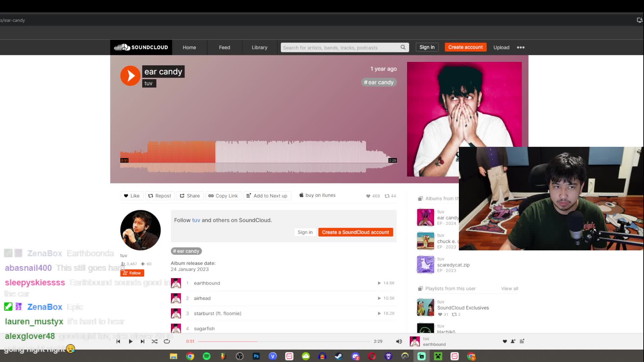Follow artist from the player bar
Screen dimensions: 644x362
point(513,341)
